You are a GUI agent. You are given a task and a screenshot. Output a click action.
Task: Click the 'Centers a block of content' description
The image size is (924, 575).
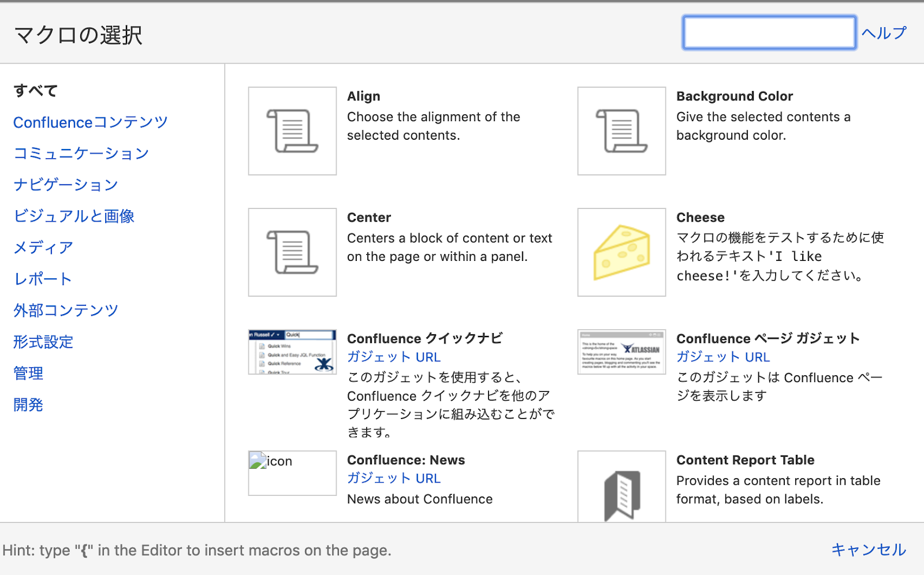(x=450, y=247)
